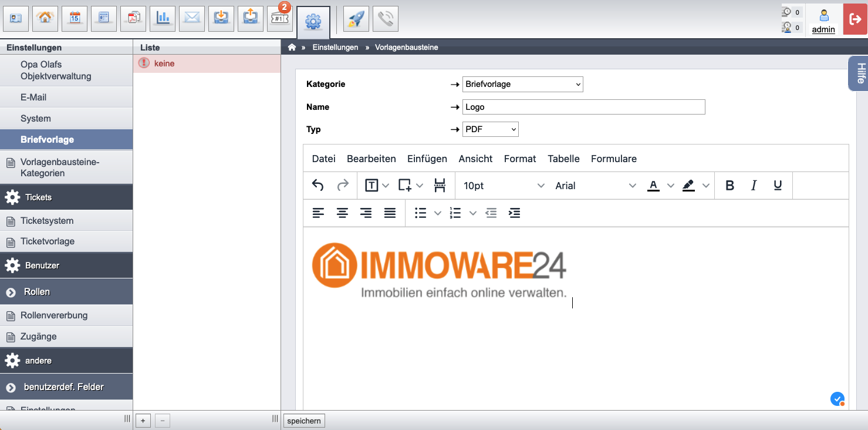This screenshot has height=430, width=868.
Task: Open the inbox tray with download arrow
Action: [x=221, y=19]
